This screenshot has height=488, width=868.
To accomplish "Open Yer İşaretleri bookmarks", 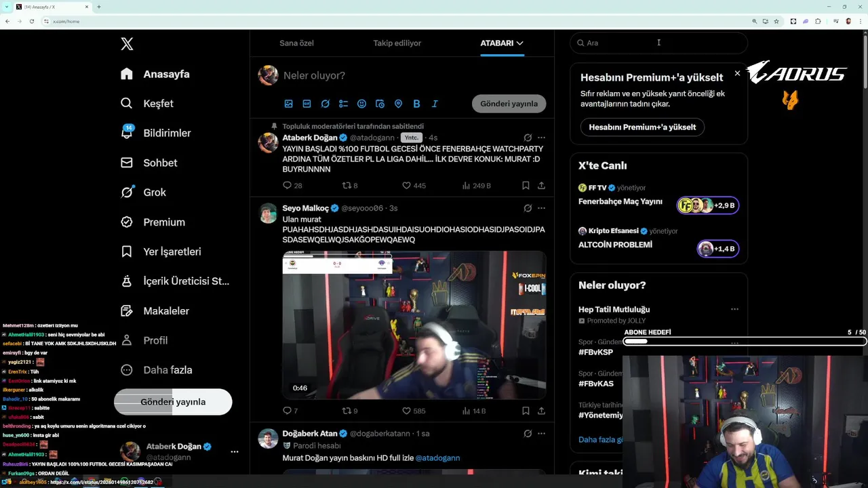I will click(x=161, y=251).
